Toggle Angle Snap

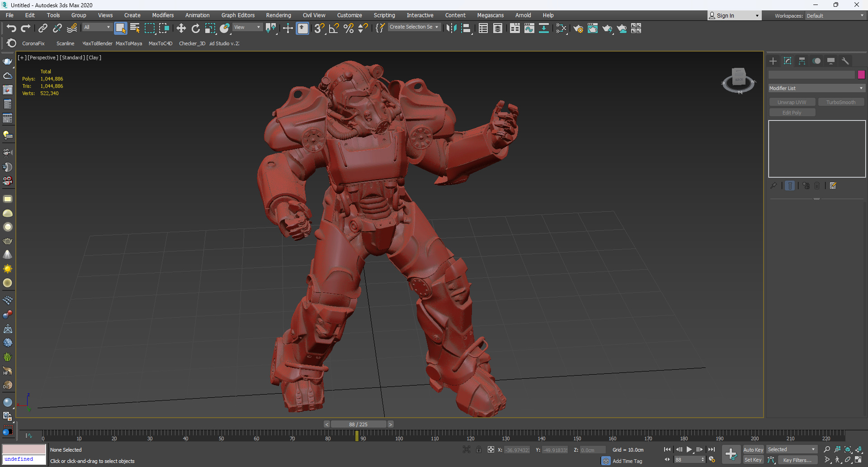[x=334, y=29]
